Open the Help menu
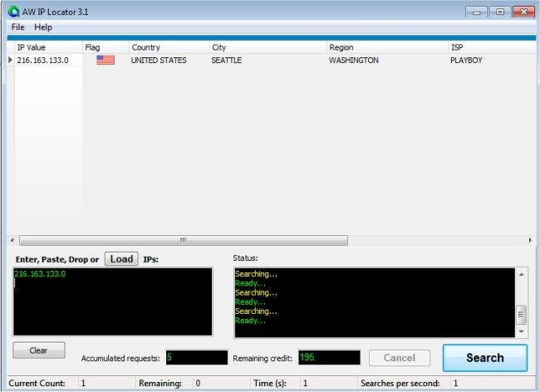Screen dimensions: 540x392 pos(43,27)
